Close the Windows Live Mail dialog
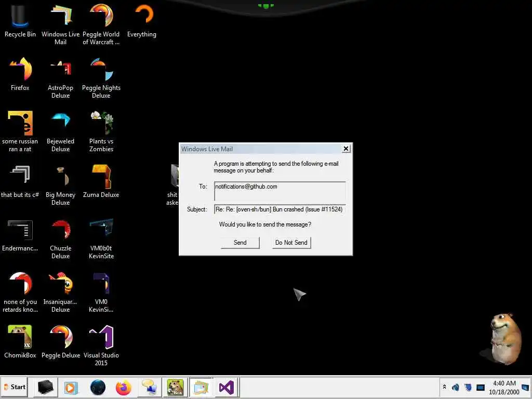Viewport: 532px width, 399px height. click(345, 149)
